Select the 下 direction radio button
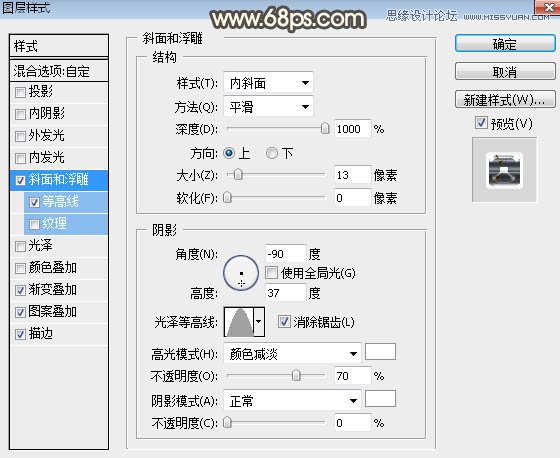 click(271, 153)
